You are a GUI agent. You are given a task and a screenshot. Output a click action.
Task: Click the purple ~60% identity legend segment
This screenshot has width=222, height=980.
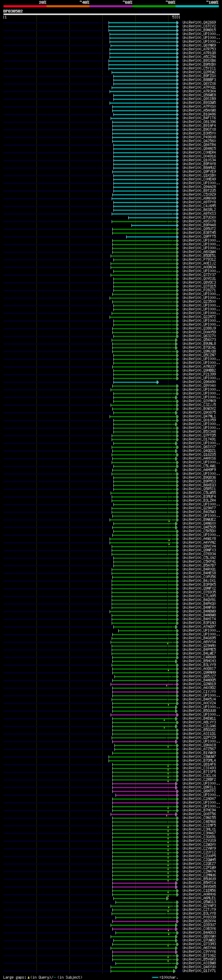coord(111,6)
